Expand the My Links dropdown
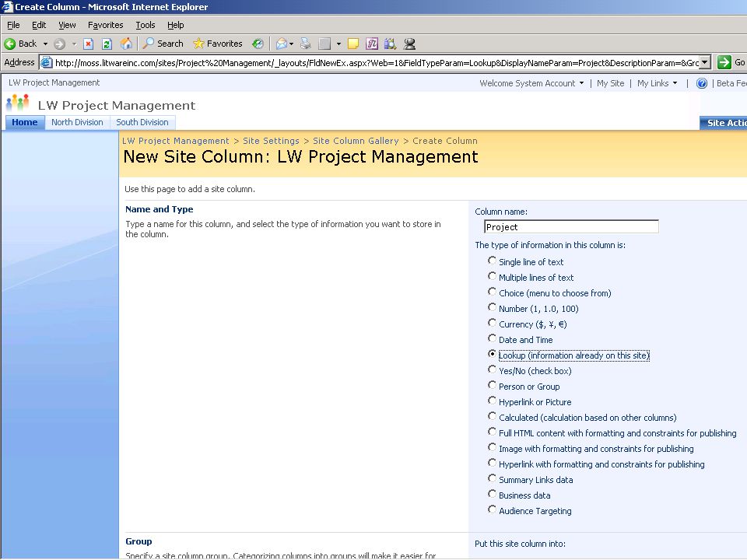The image size is (747, 560). click(x=658, y=83)
